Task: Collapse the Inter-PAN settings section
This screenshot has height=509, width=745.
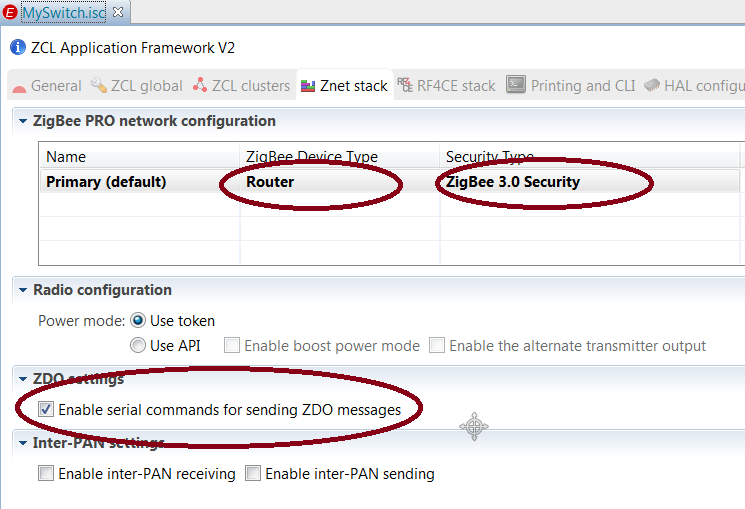Action: [x=23, y=442]
